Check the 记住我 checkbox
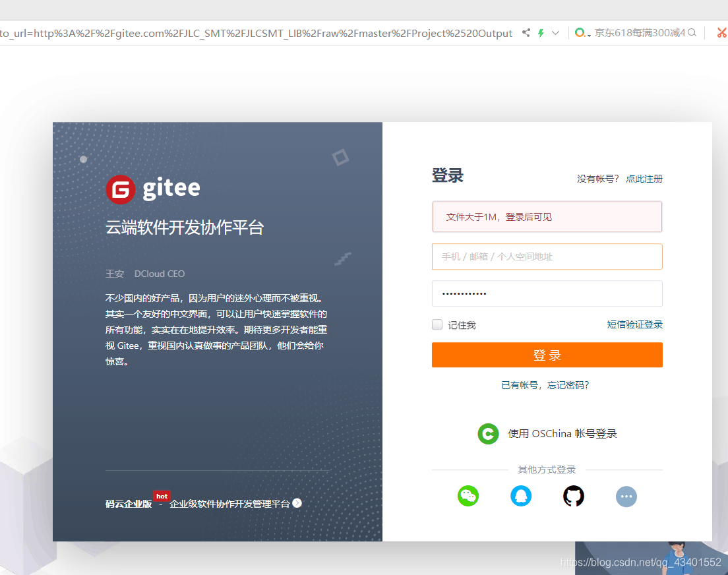728x575 pixels. [x=437, y=324]
